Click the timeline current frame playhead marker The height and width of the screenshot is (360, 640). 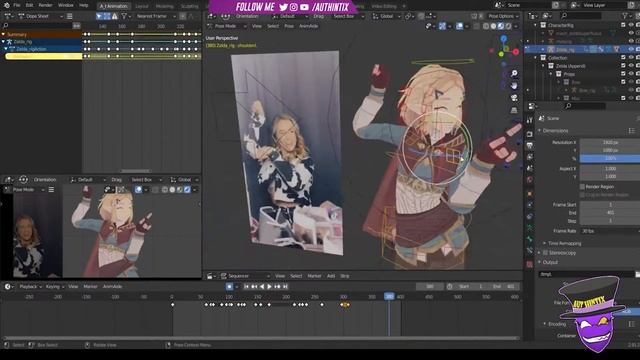point(389,297)
